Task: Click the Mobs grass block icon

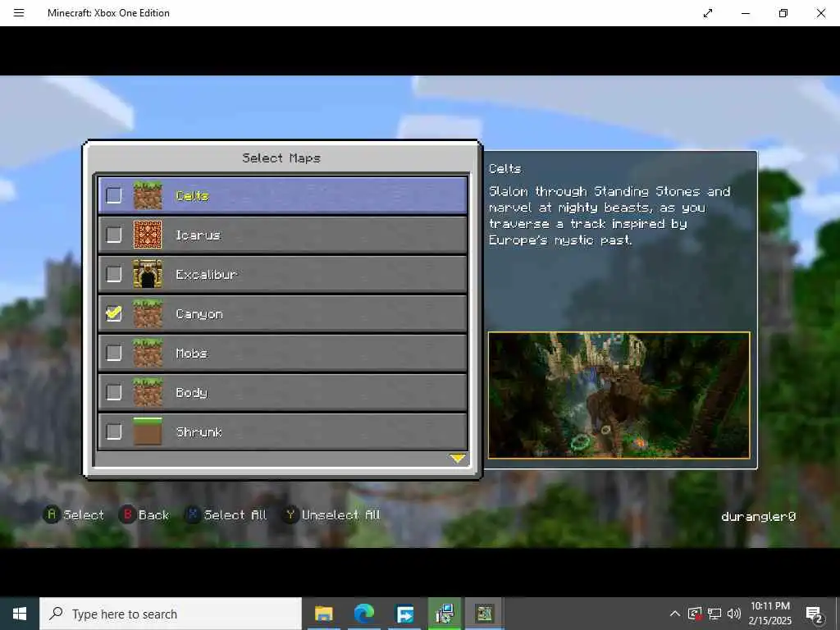Action: click(148, 353)
